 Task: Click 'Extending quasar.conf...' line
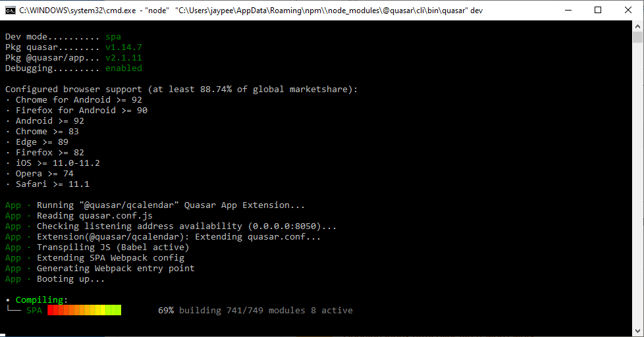[163, 237]
